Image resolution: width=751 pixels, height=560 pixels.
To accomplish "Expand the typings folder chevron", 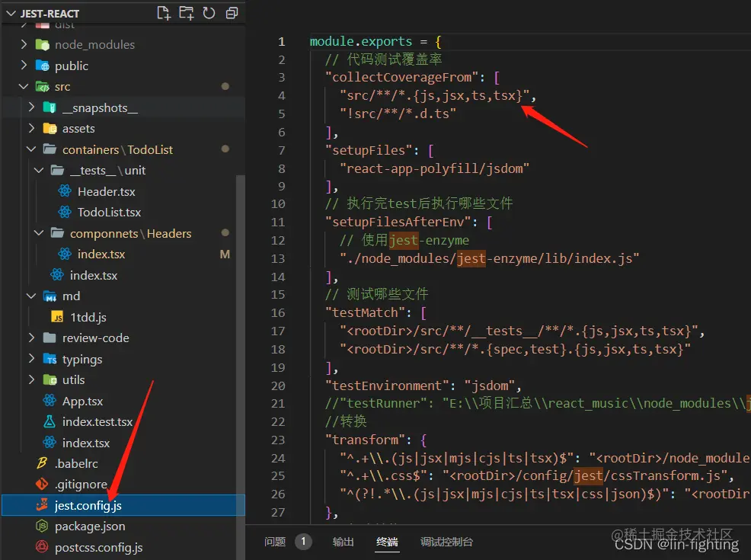I will pyautogui.click(x=32, y=359).
